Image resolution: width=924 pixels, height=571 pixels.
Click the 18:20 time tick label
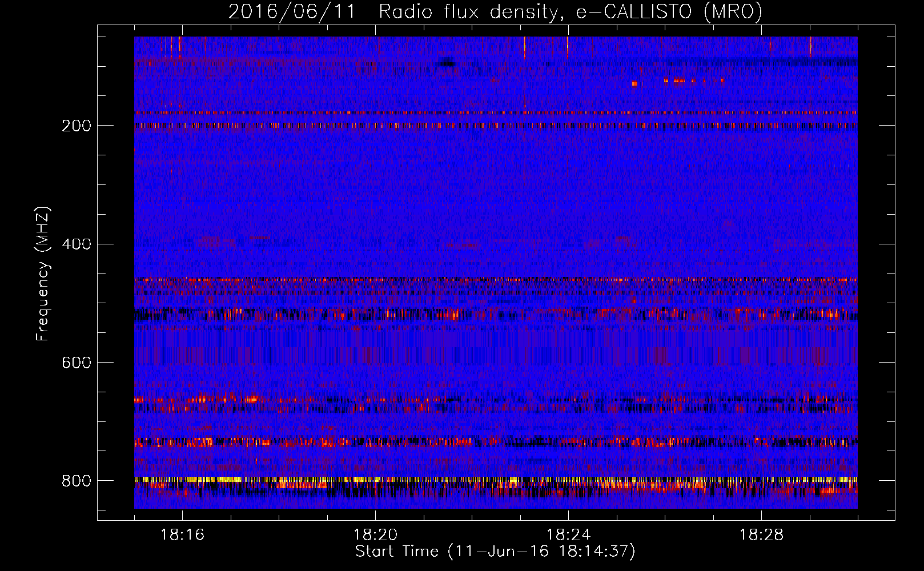tap(375, 535)
